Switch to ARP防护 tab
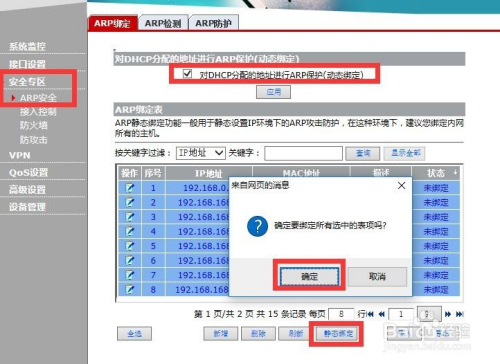The height and width of the screenshot is (364, 500). tap(214, 23)
